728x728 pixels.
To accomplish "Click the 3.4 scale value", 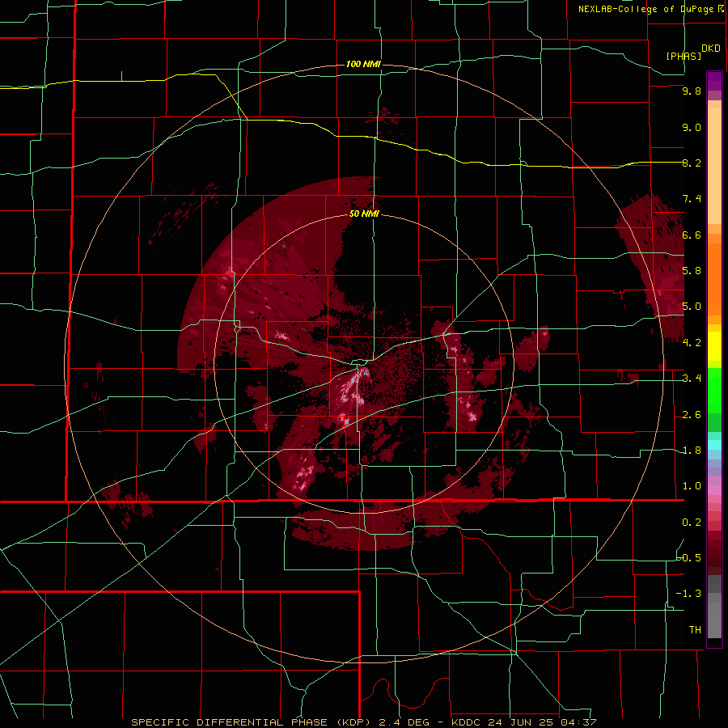I will click(692, 379).
